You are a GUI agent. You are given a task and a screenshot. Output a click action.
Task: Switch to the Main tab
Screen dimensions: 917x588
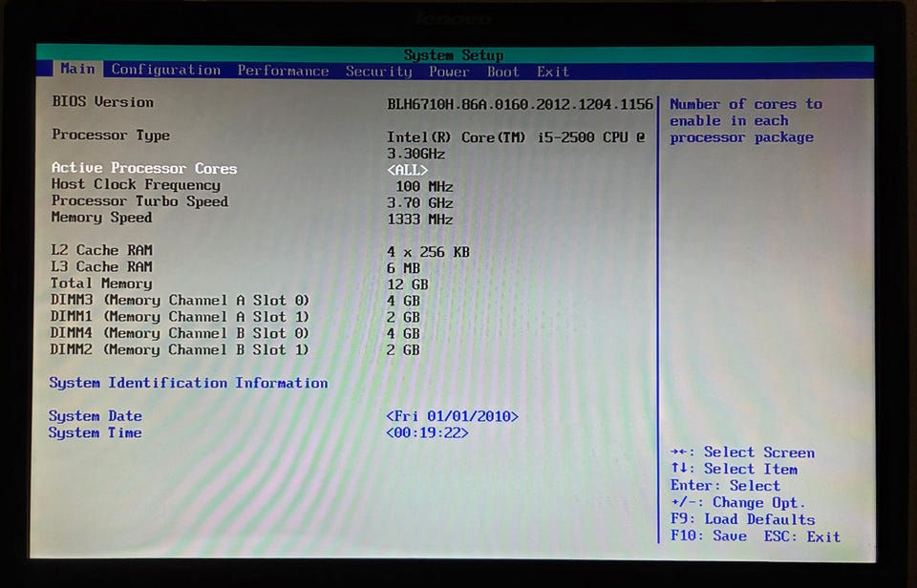pyautogui.click(x=77, y=69)
